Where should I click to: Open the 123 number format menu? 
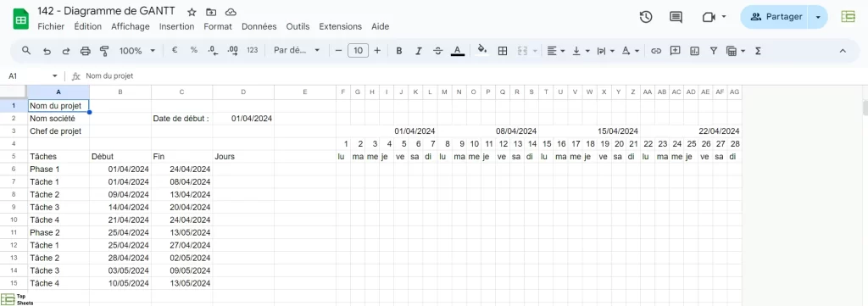click(x=253, y=50)
